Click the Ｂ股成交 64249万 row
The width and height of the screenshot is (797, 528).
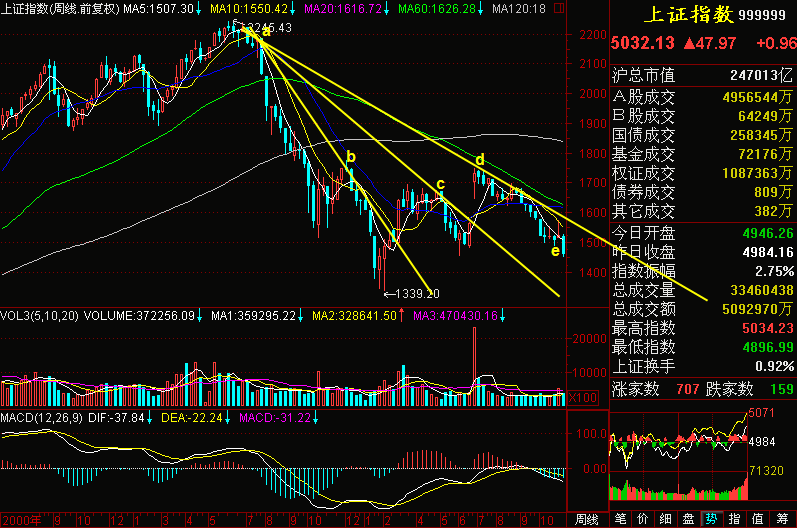(x=702, y=116)
